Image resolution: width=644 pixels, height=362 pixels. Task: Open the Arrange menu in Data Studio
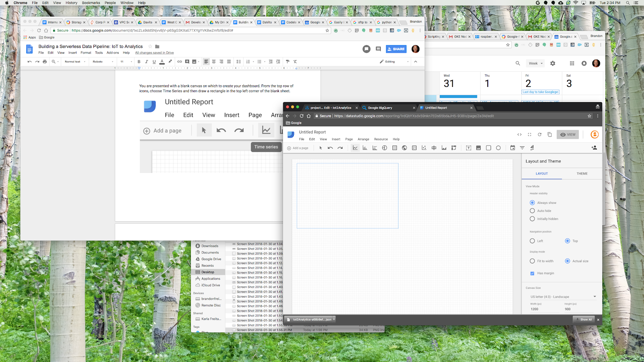point(363,139)
